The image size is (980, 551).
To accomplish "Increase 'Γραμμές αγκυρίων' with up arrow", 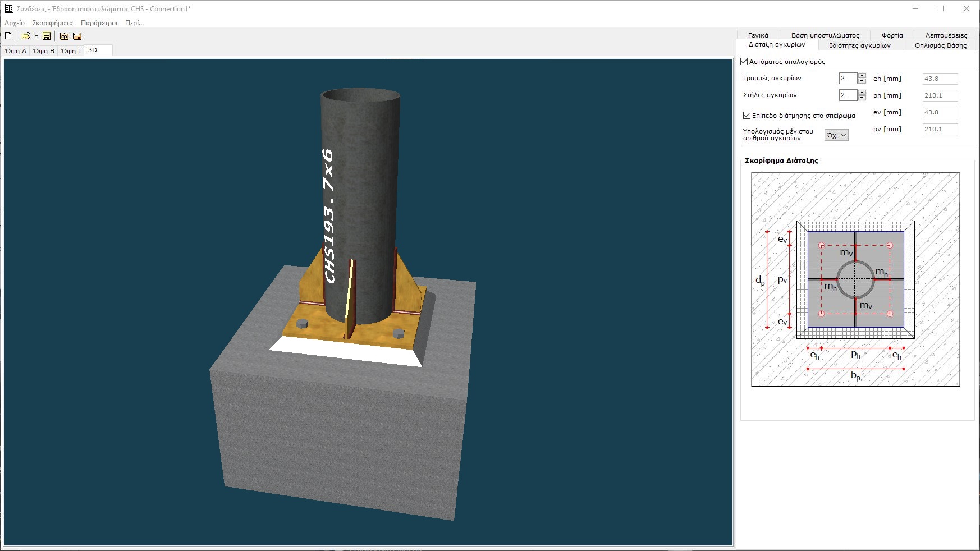I will 862,76.
